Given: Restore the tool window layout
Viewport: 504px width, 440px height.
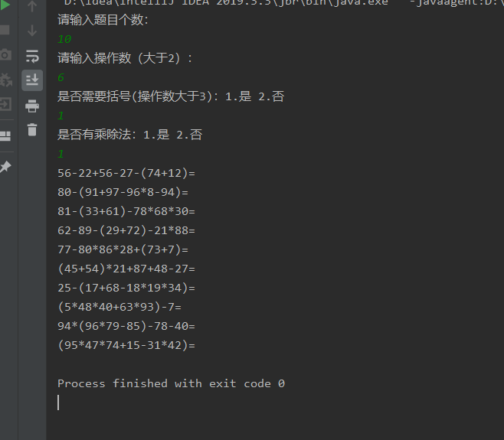Looking at the screenshot, I should click(x=5, y=136).
